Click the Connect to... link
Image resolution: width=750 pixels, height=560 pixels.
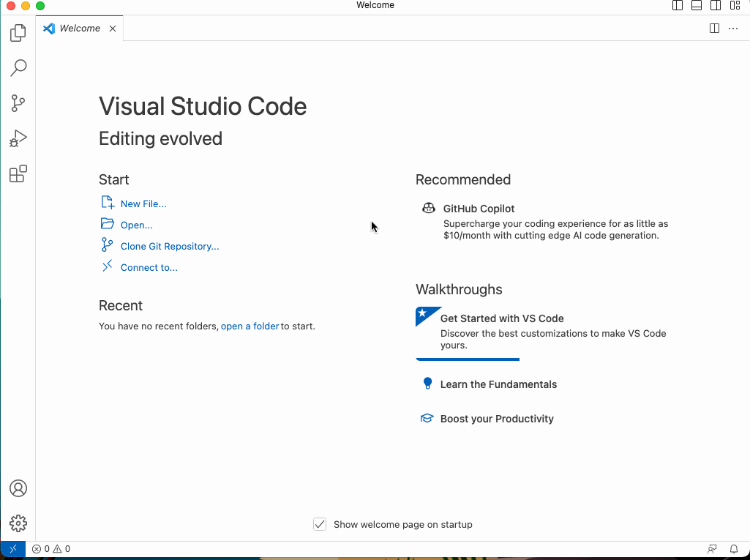point(149,268)
